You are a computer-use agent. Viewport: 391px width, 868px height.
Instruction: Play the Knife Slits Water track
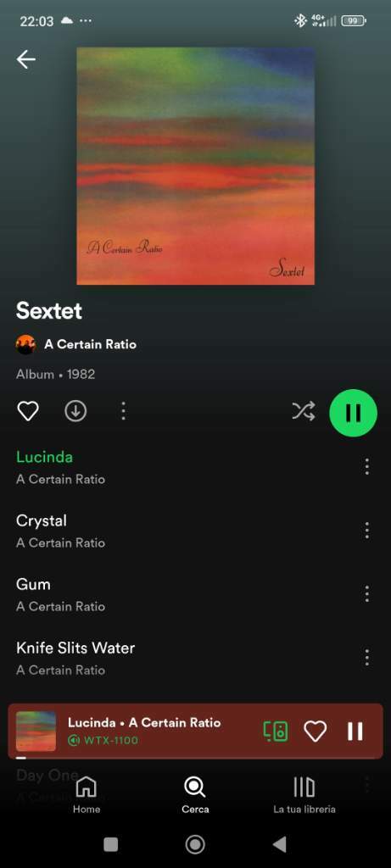pyautogui.click(x=182, y=658)
